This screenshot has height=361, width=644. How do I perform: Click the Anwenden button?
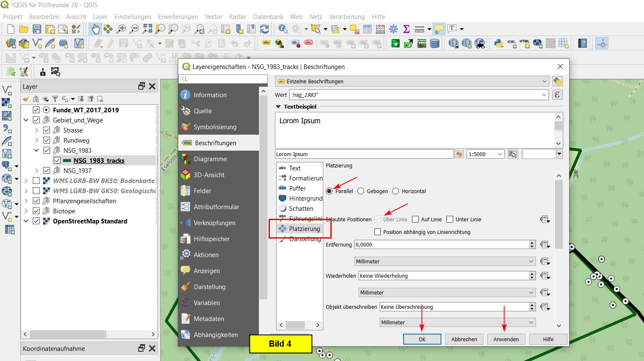point(506,339)
